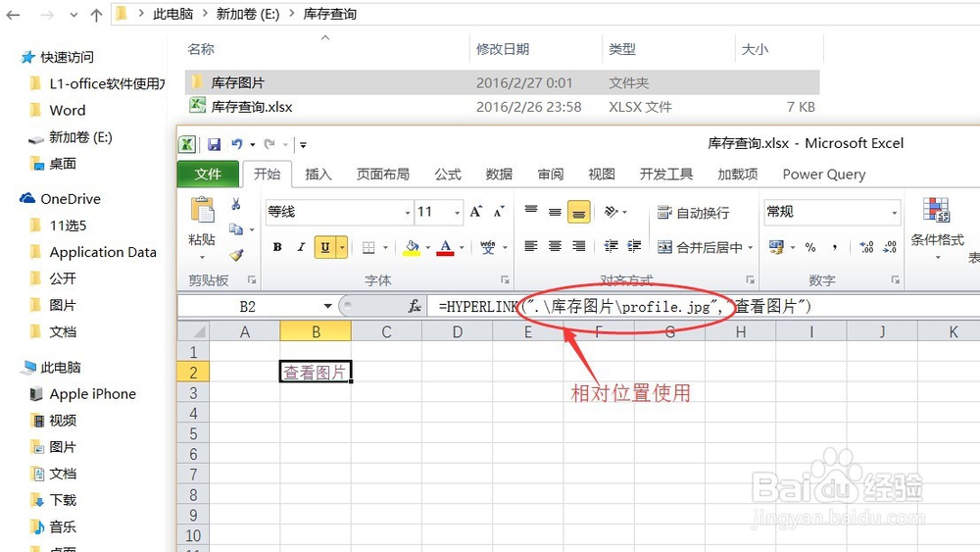
Task: Click the Comma style icon
Action: point(834,247)
